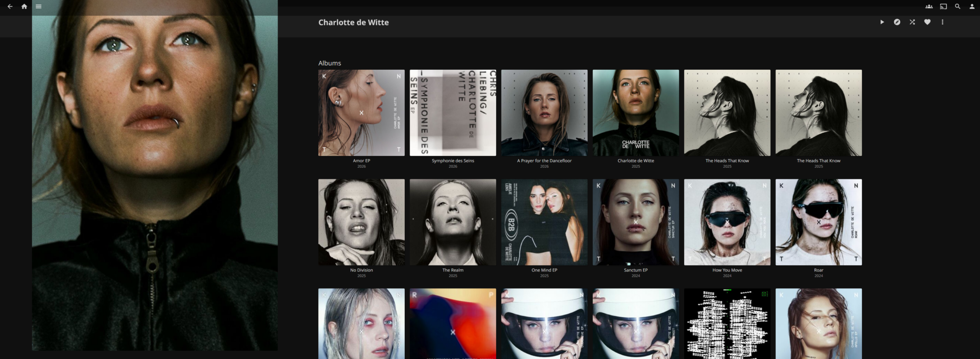
Task: Go back using the back arrow
Action: [x=10, y=7]
